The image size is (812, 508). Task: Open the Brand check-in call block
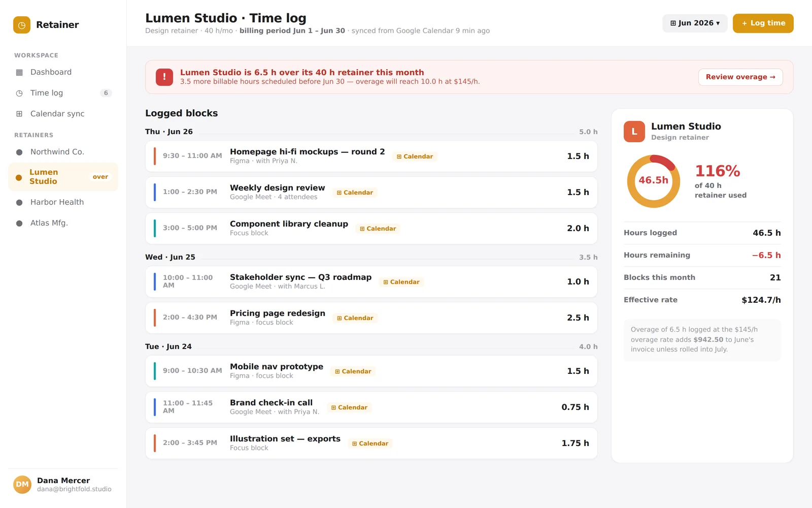(x=371, y=407)
